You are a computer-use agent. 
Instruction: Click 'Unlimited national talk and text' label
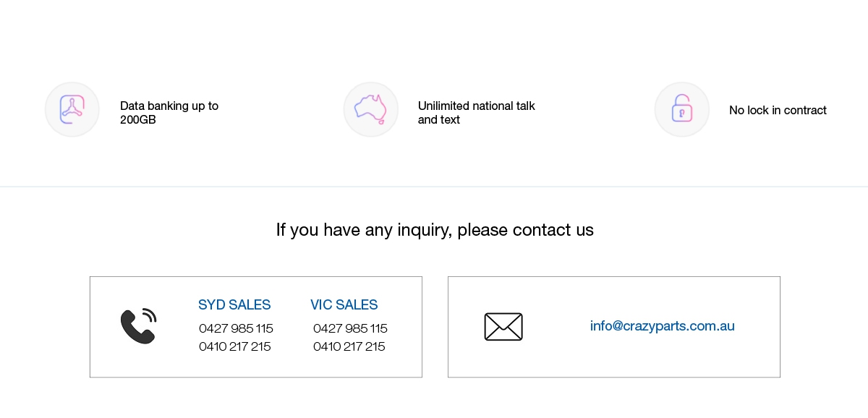pyautogui.click(x=477, y=113)
